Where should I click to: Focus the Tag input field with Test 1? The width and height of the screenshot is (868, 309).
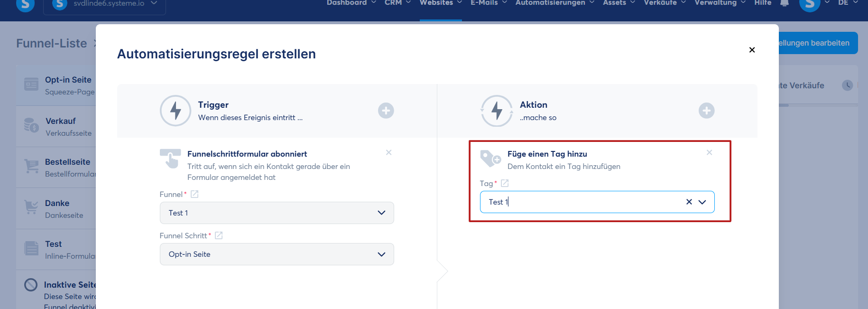pyautogui.click(x=597, y=202)
